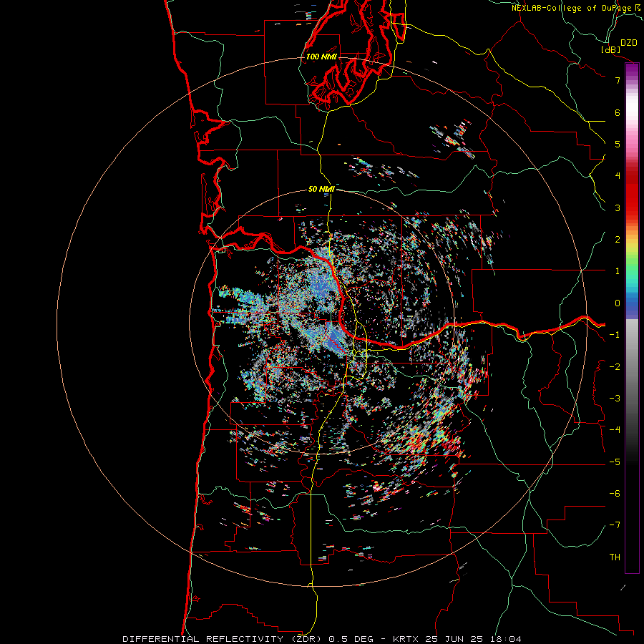Click the NEXLAB-College of DuPage credit text
Viewport: 644px width, 644px height.
[x=571, y=8]
